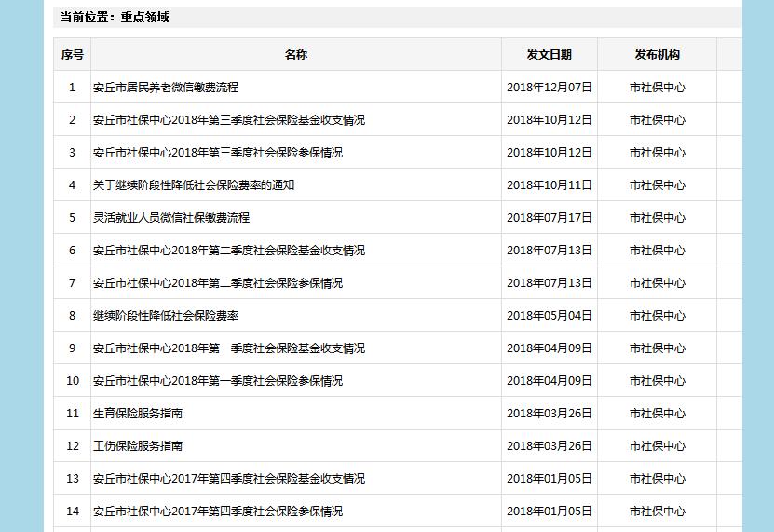
Task: Click the 当前位置：重点领域 breadcrumb text
Action: pos(115,18)
